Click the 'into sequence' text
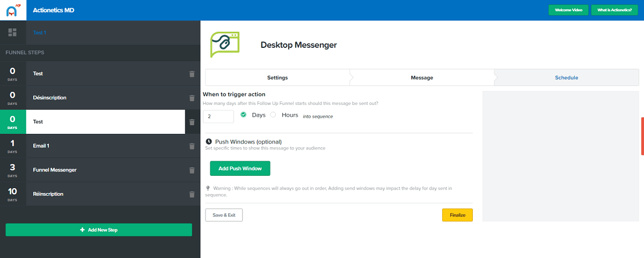This screenshot has height=258, width=644. [318, 116]
